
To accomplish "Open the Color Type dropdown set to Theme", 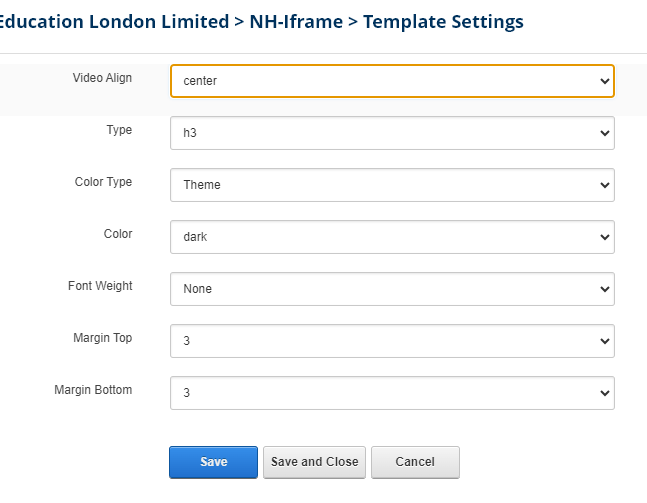I will coord(392,185).
